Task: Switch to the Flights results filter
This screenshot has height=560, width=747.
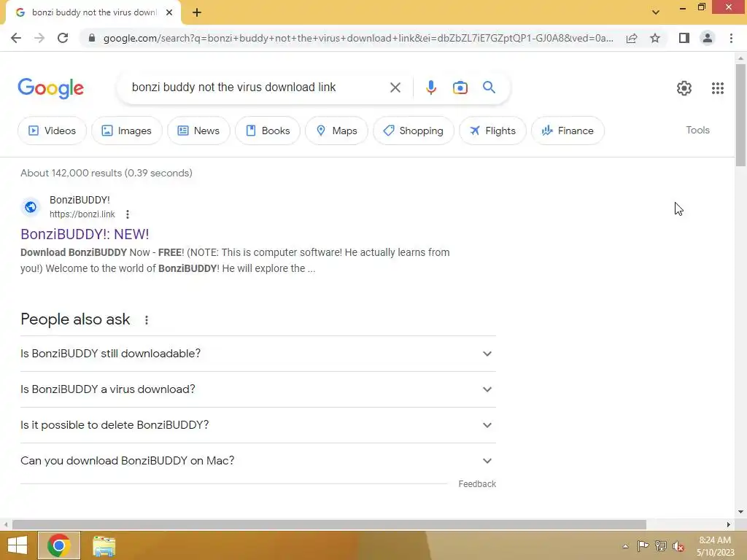Action: click(492, 131)
